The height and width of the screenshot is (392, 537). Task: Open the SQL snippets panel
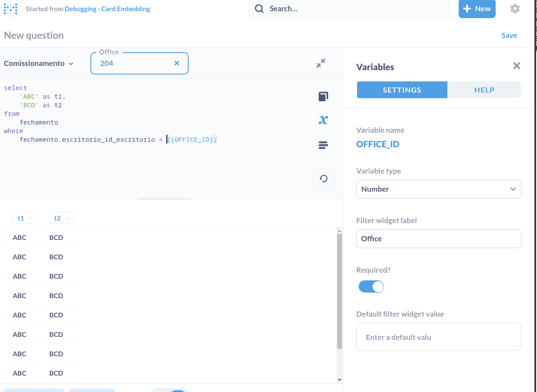[x=323, y=145]
